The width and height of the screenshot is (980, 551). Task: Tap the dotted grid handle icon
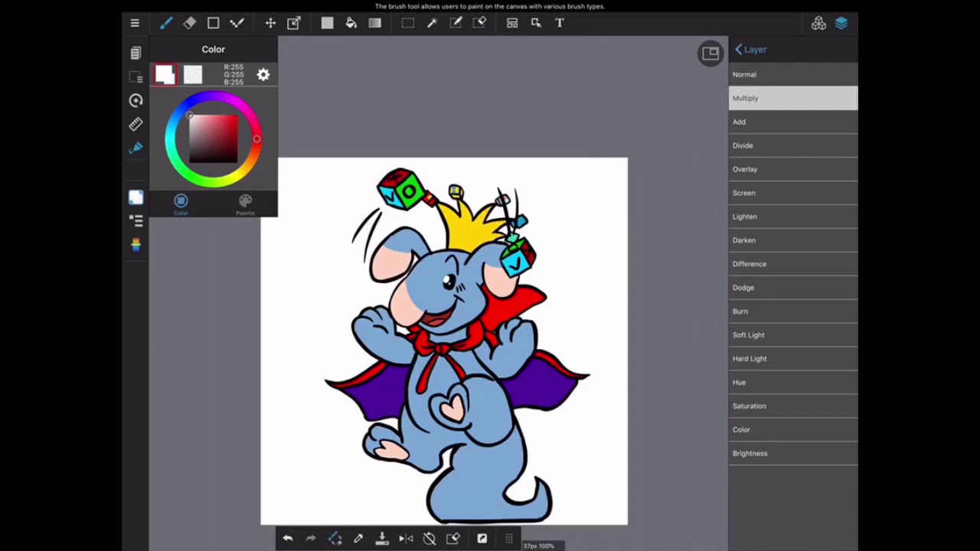pos(509,539)
